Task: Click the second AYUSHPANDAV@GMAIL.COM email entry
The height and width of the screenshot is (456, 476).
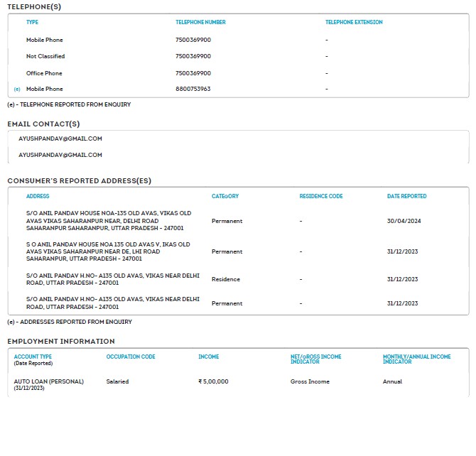Action: point(60,155)
